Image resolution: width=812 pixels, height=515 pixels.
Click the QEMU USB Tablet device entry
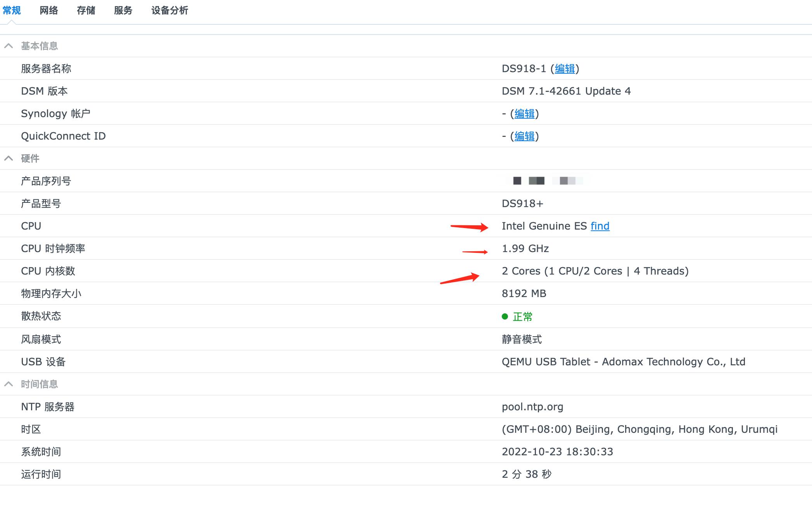(624, 361)
